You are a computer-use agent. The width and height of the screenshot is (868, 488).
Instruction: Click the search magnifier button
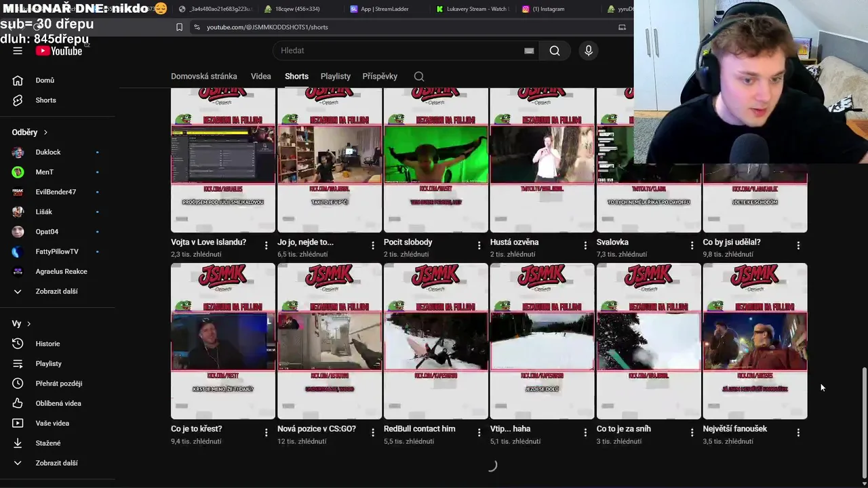[x=555, y=51]
